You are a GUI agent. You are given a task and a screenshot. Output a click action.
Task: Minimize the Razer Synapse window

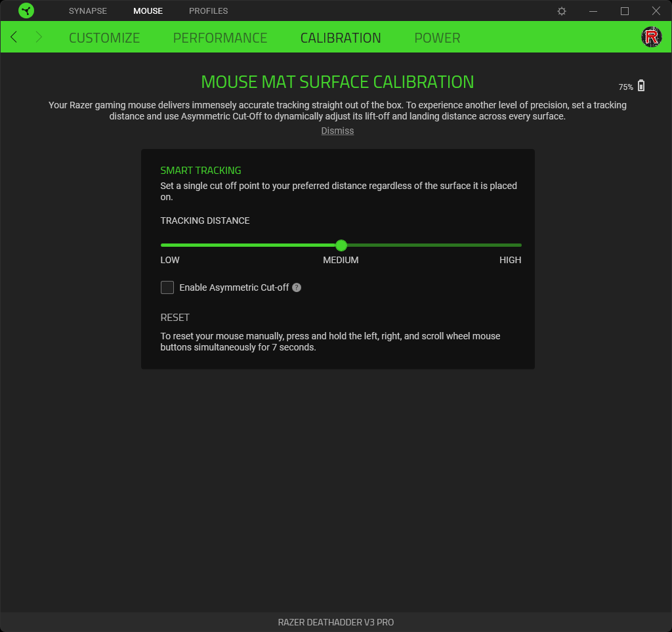pos(593,11)
